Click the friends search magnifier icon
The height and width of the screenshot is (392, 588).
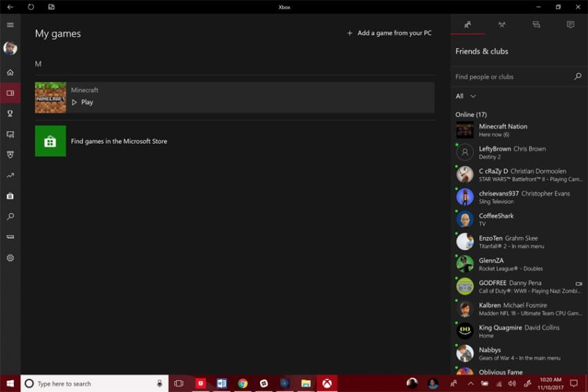click(x=578, y=77)
